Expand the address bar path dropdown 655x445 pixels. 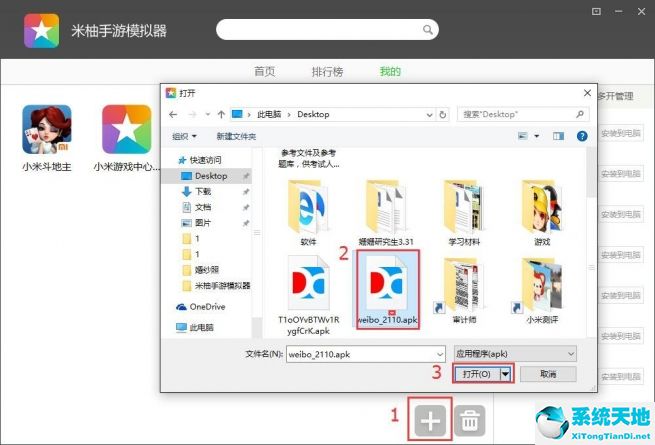[x=429, y=115]
